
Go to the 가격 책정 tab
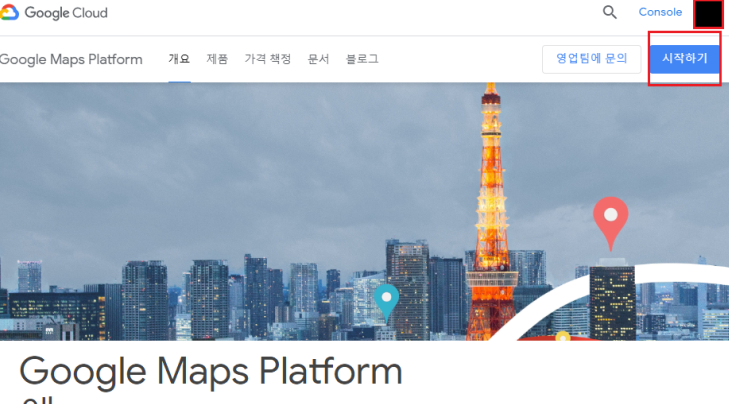268,59
